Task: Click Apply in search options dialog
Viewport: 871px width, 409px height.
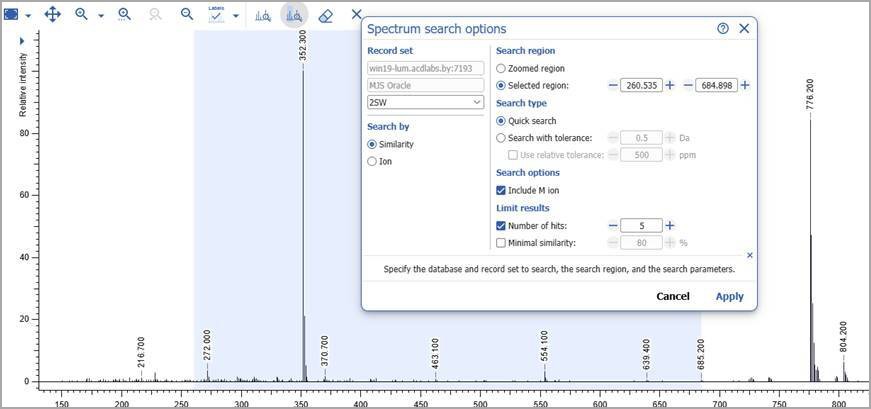Action: coord(729,296)
